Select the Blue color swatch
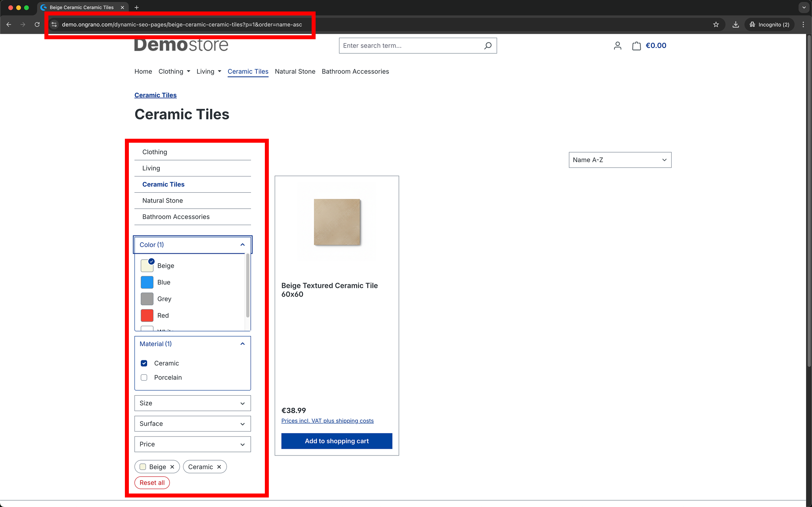This screenshot has height=507, width=812. [147, 282]
